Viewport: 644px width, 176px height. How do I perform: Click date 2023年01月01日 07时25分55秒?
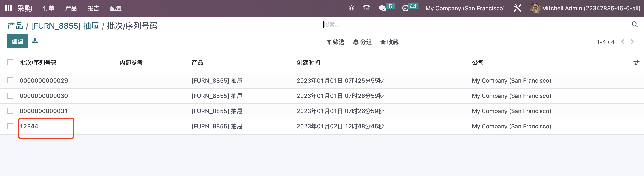click(x=340, y=81)
